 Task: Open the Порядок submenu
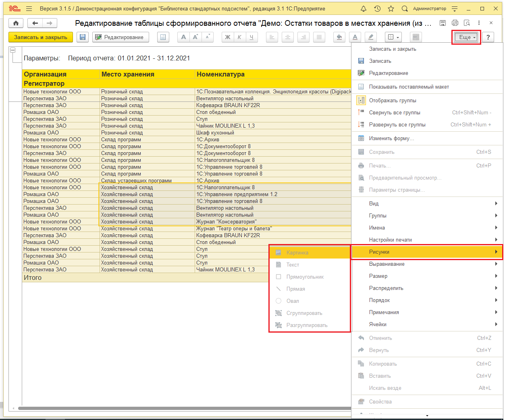point(427,300)
